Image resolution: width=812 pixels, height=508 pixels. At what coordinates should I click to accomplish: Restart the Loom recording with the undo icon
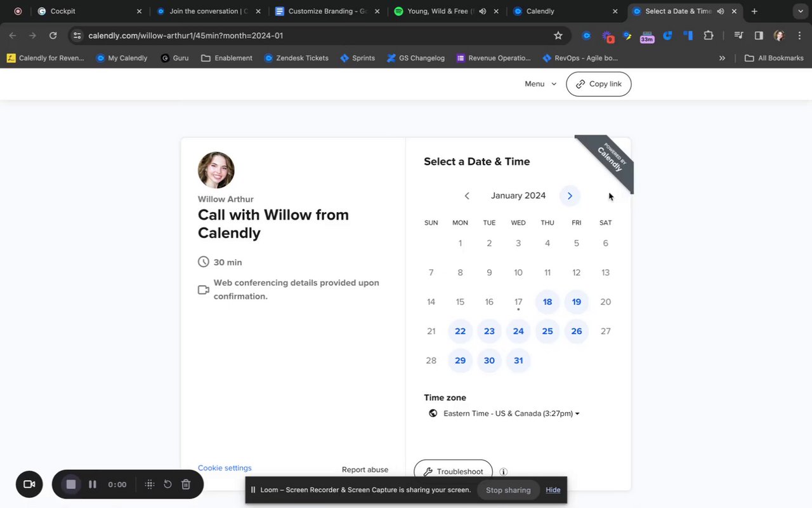pyautogui.click(x=167, y=485)
